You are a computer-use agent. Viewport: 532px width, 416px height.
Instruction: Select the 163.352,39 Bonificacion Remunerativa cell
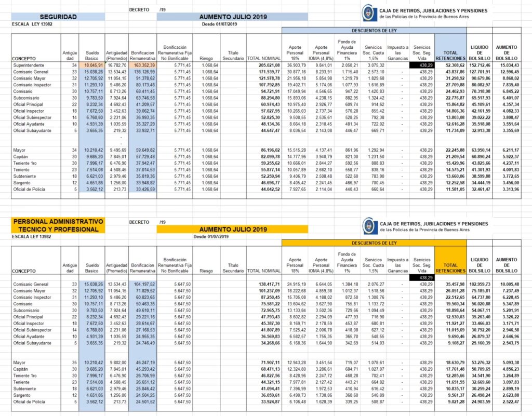tap(143, 65)
